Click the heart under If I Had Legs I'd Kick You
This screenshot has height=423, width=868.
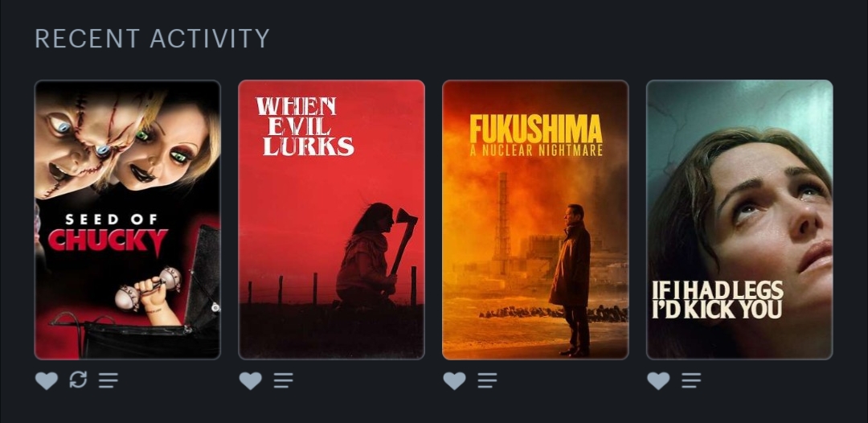point(658,380)
